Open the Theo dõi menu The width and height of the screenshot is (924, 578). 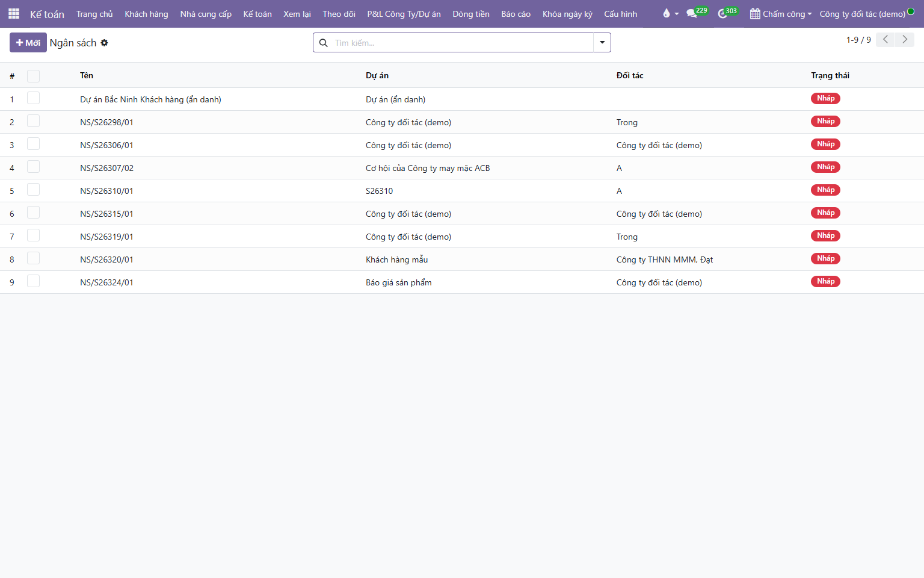(x=339, y=14)
